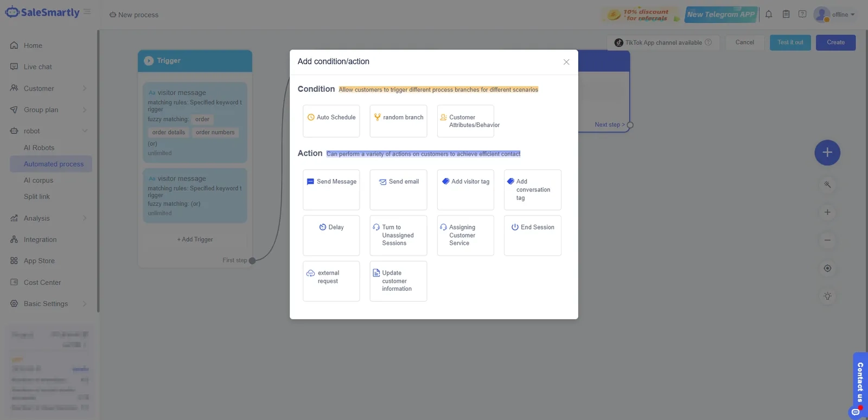The height and width of the screenshot is (420, 868).
Task: Click the large blue plus button
Action: click(x=827, y=152)
